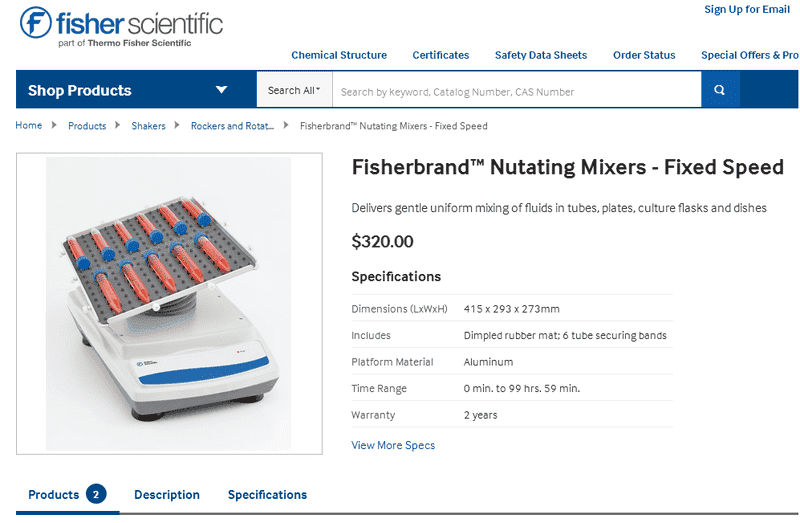Open Rockers and Rotators breadcrumb
The height and width of the screenshot is (523, 800).
232,126
